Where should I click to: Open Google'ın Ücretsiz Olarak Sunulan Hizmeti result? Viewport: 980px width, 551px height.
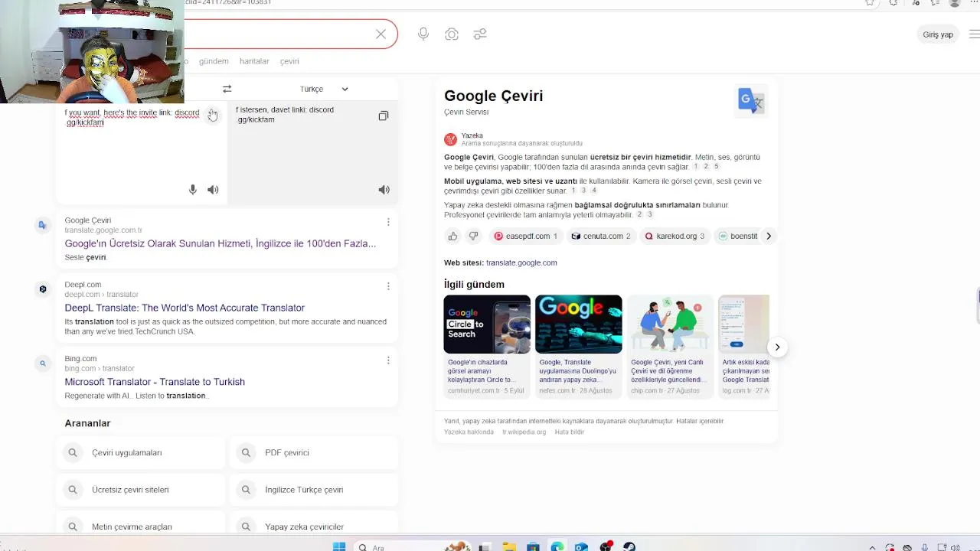[220, 243]
